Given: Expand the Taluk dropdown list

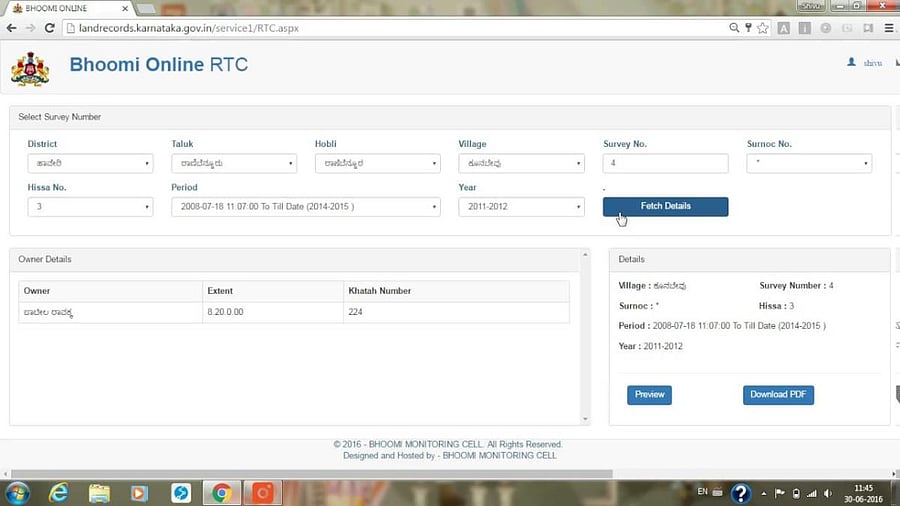Looking at the screenshot, I should click(234, 163).
